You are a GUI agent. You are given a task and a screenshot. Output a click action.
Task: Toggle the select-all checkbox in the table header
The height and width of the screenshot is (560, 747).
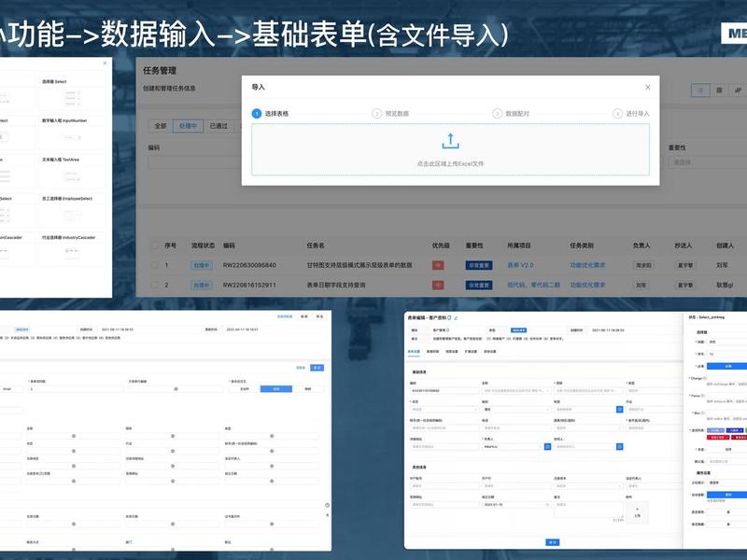(x=154, y=245)
